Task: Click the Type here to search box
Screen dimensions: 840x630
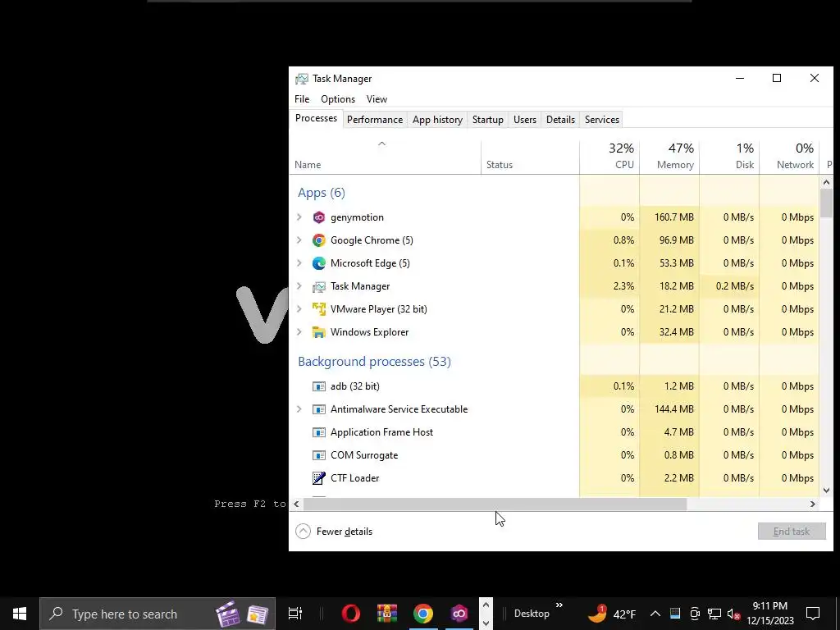Action: tap(157, 614)
